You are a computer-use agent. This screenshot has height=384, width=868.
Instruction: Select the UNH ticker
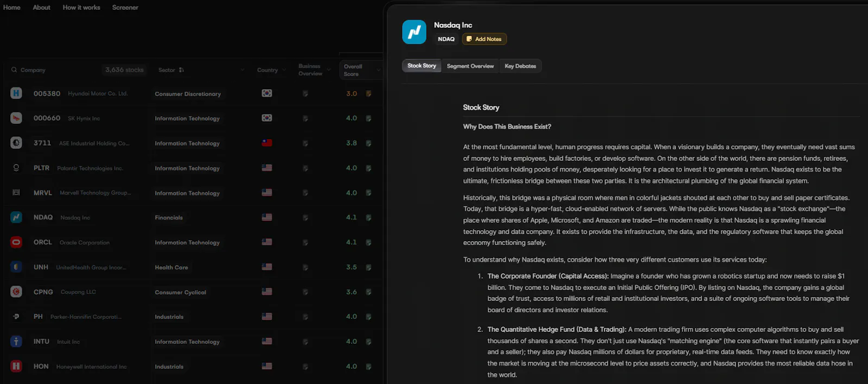[x=41, y=267]
